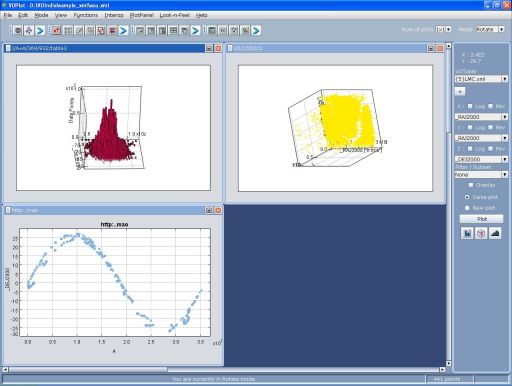Viewport: 512px width, 386px height.
Task: Open the Functions menu
Action: pyautogui.click(x=86, y=15)
